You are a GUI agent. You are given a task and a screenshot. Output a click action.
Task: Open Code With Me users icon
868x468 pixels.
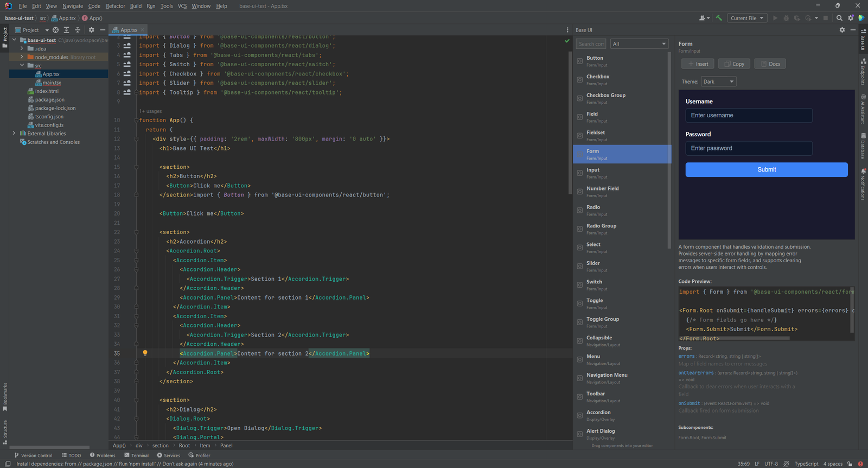(704, 18)
